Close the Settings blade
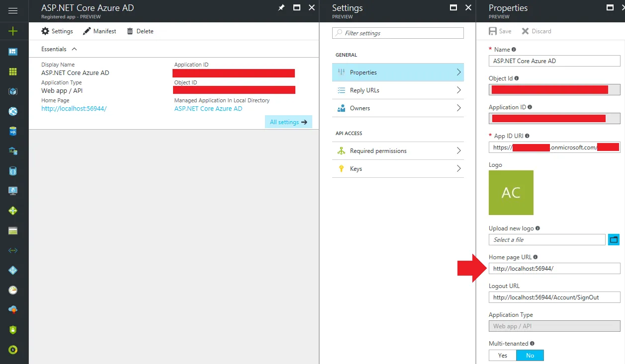625x364 pixels. [x=468, y=7]
